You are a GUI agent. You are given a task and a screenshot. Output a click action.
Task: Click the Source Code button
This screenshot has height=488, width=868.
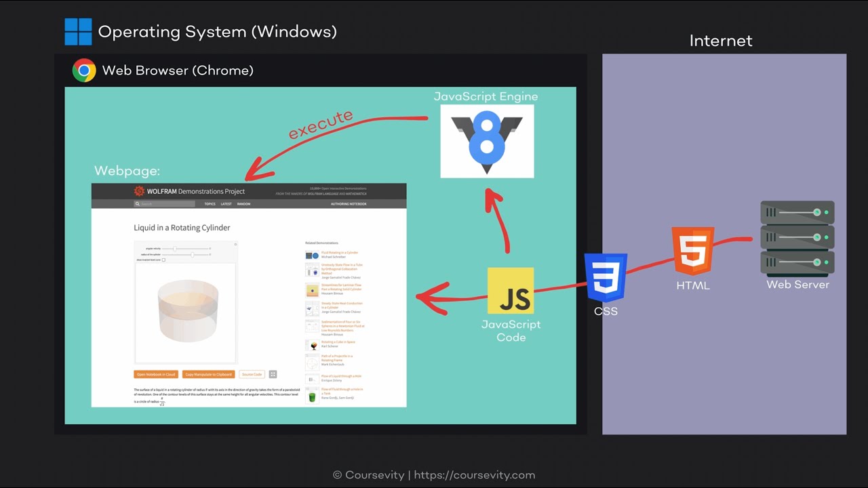tap(252, 374)
